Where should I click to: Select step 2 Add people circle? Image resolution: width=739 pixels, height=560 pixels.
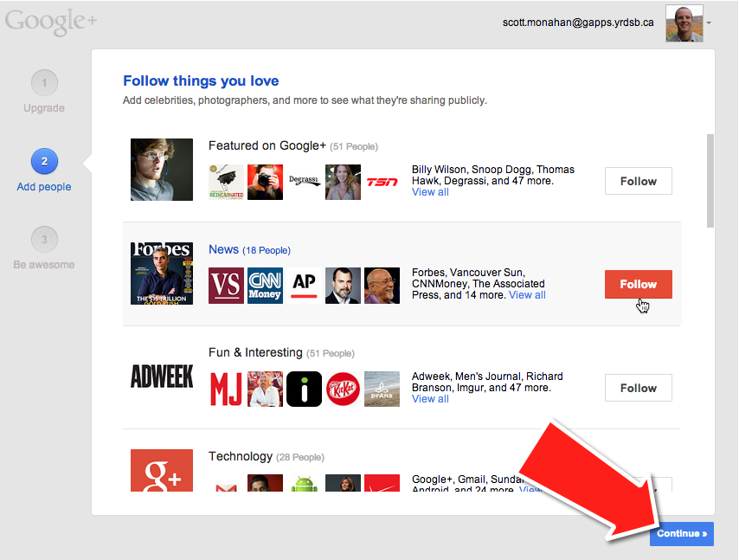[x=44, y=161]
